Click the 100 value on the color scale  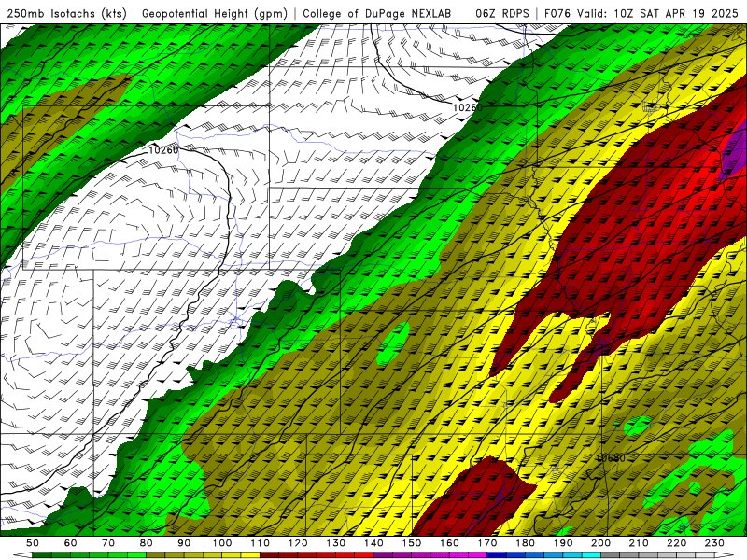pyautogui.click(x=222, y=543)
